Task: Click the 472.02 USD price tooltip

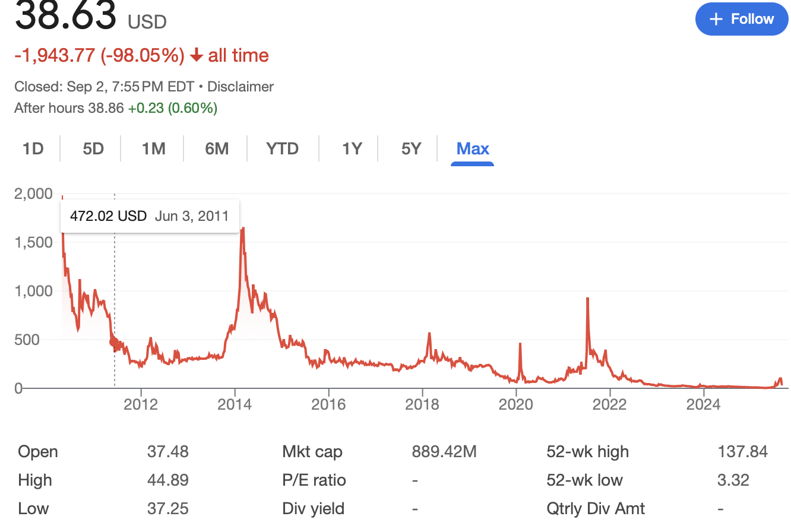Action: click(150, 216)
